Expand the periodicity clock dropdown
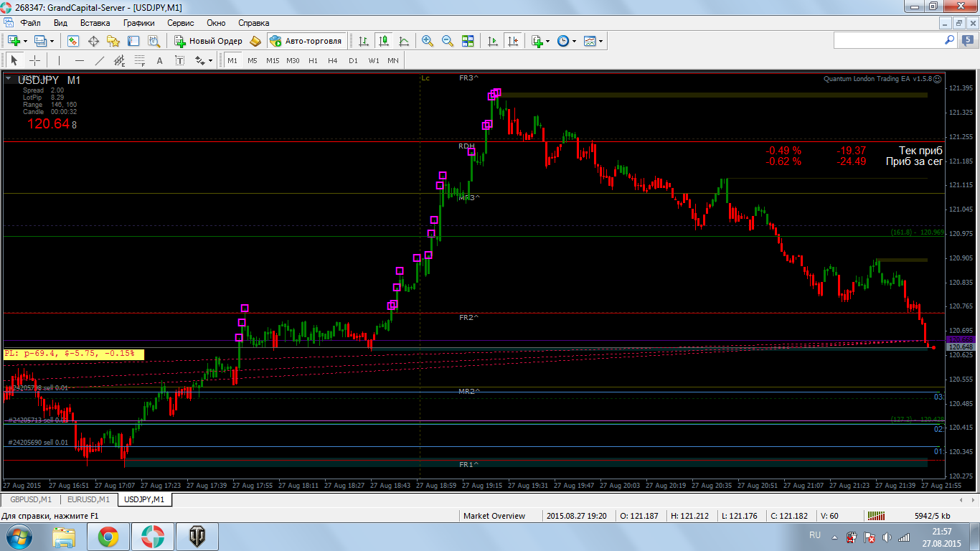The image size is (980, 551). 574,41
